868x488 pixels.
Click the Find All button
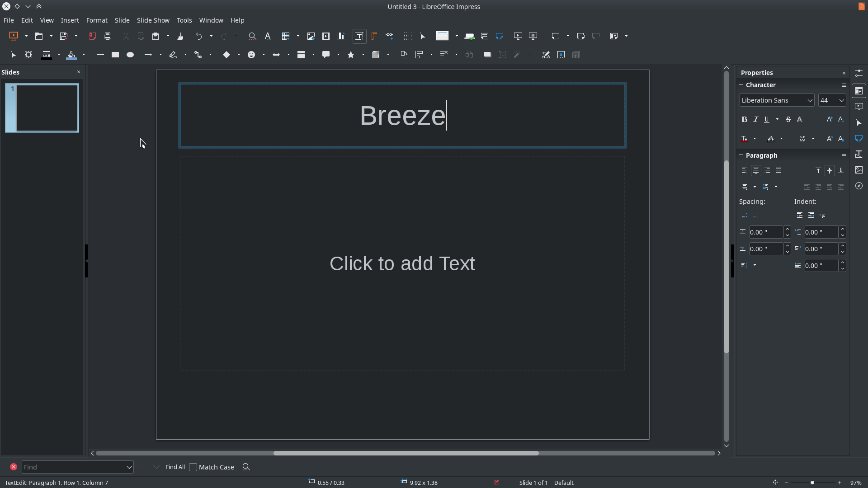[175, 467]
